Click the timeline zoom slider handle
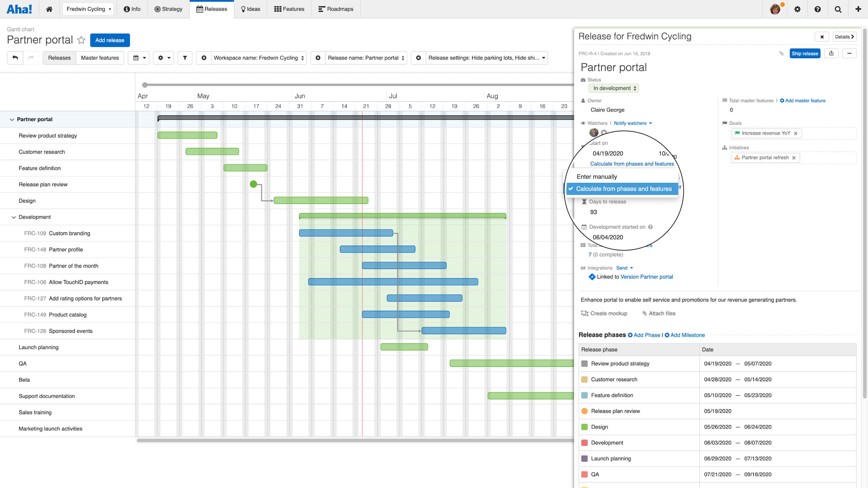This screenshot has height=488, width=868. coord(146,85)
